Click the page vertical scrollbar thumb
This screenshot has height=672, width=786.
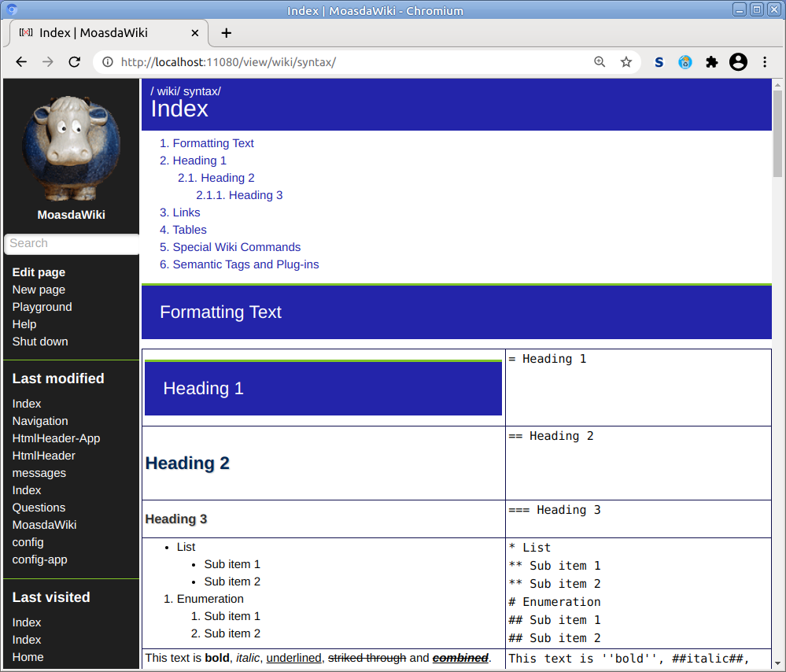click(777, 134)
